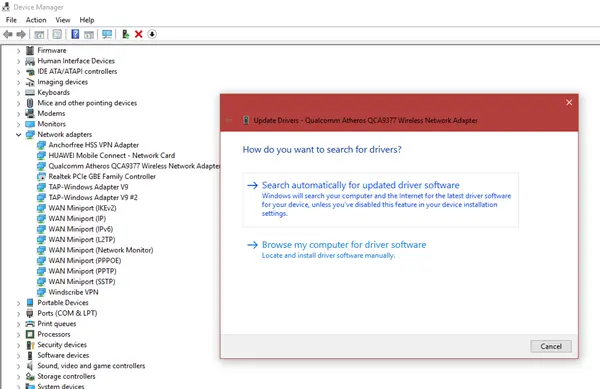Select WAN Miniport (PPTP)
Viewport: 600px width, 389px height.
(82, 271)
